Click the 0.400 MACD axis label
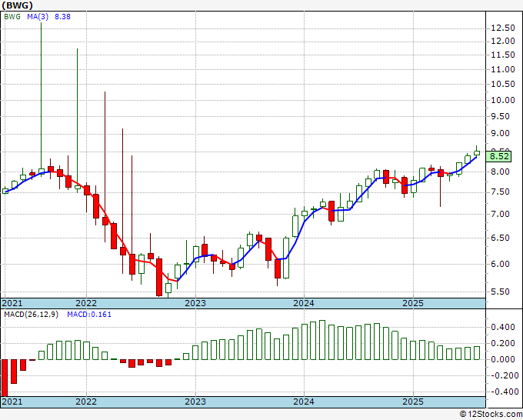The image size is (523, 420). 503,327
